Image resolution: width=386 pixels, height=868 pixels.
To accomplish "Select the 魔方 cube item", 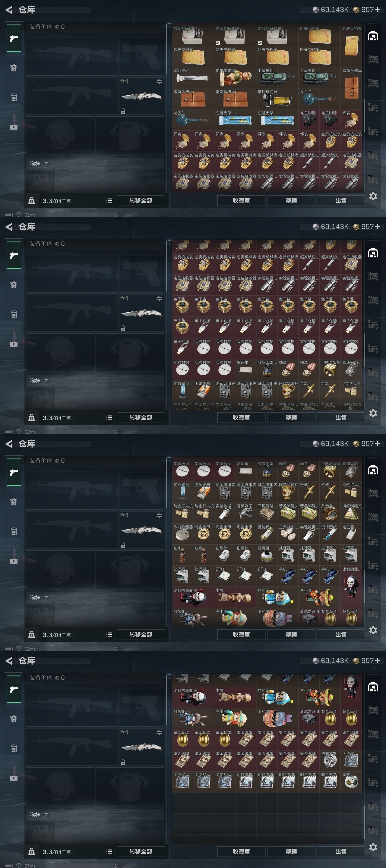I will tap(351, 782).
